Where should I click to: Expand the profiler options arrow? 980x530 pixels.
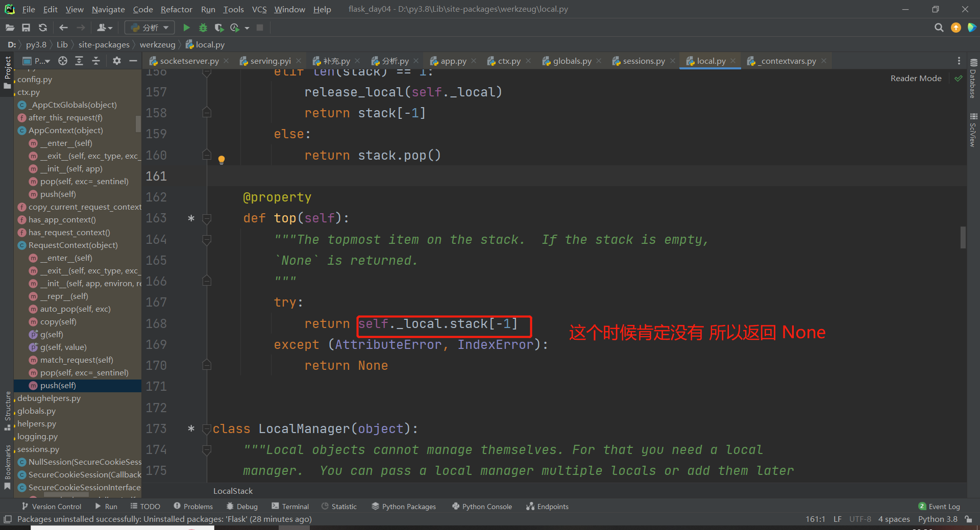(x=247, y=28)
